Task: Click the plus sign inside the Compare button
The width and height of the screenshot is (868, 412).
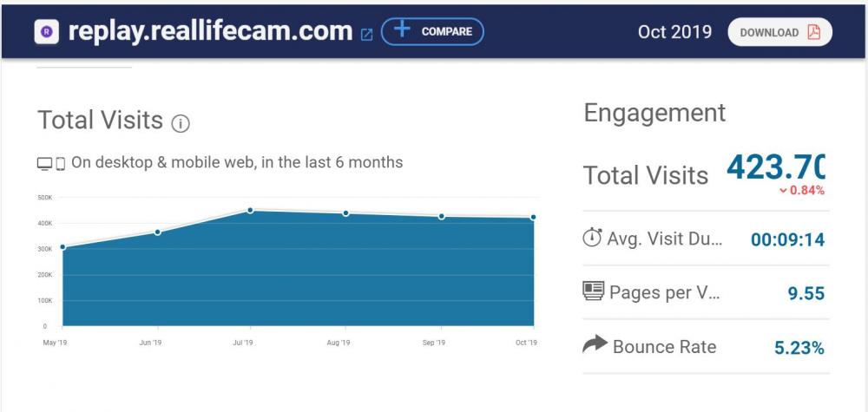Action: click(x=401, y=30)
